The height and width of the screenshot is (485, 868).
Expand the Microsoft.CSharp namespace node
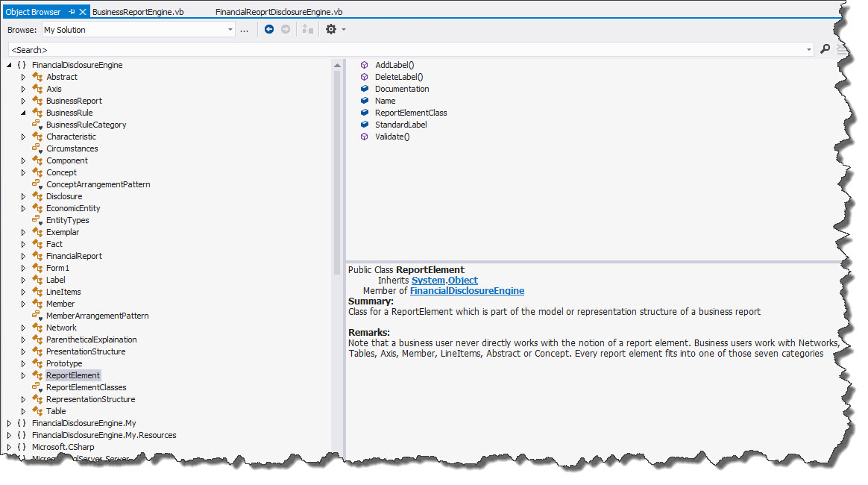click(9, 447)
